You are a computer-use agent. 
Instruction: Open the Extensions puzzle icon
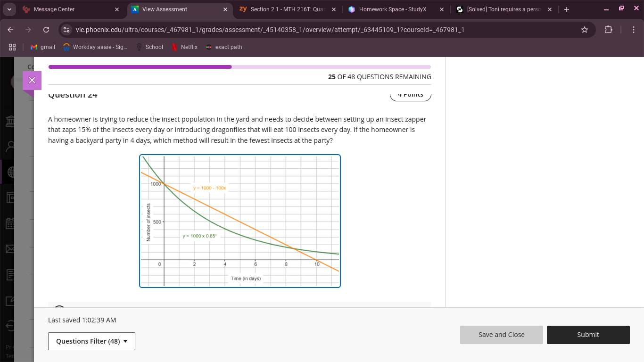pyautogui.click(x=609, y=30)
